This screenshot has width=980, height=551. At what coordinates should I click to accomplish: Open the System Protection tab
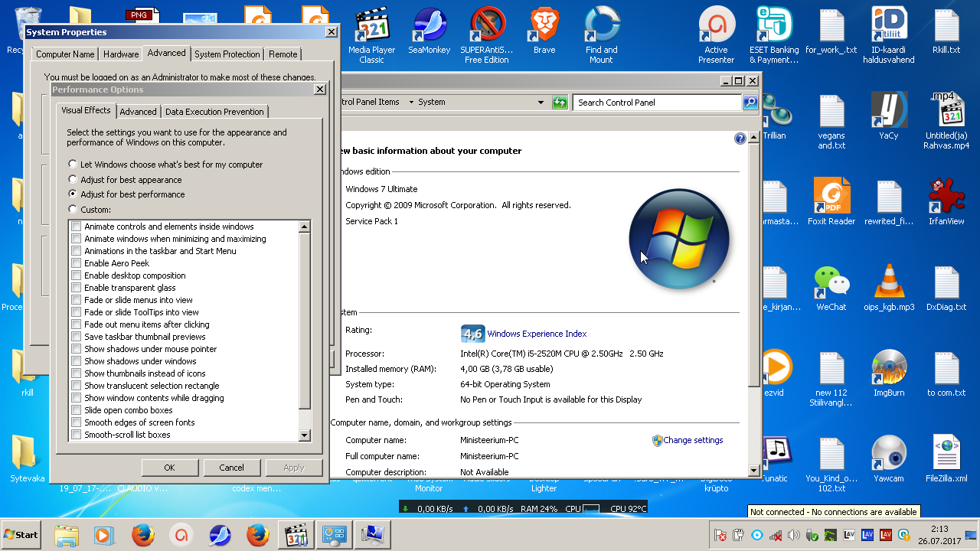pyautogui.click(x=227, y=54)
